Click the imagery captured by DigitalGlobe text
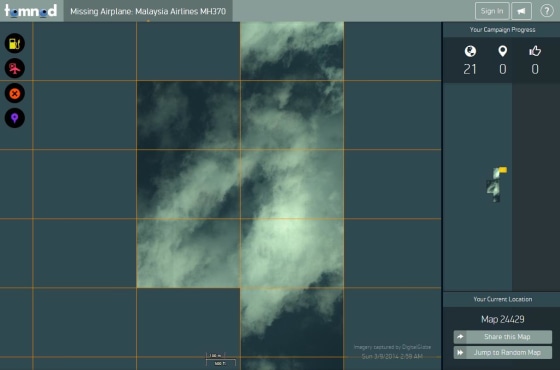560x370 pixels. [x=392, y=347]
